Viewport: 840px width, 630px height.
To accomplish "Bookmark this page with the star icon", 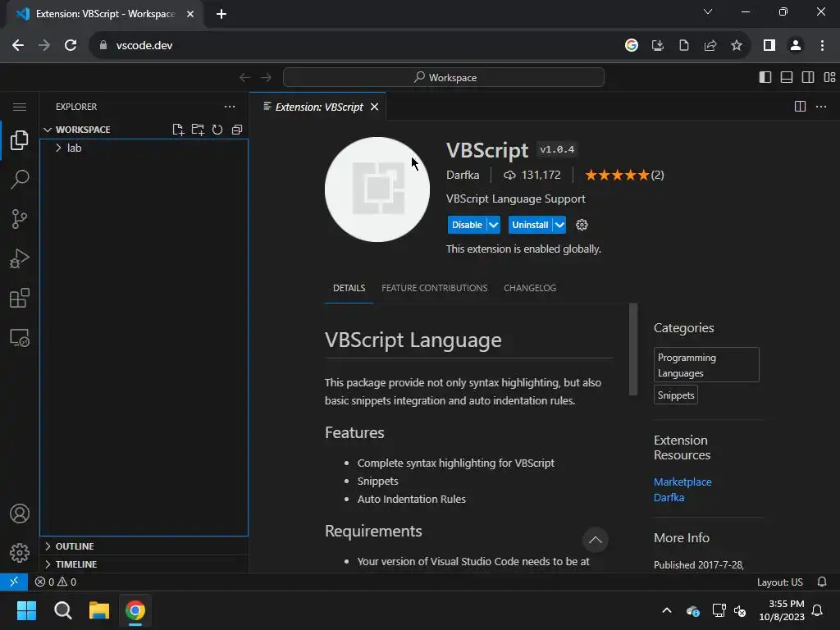I will point(737,46).
